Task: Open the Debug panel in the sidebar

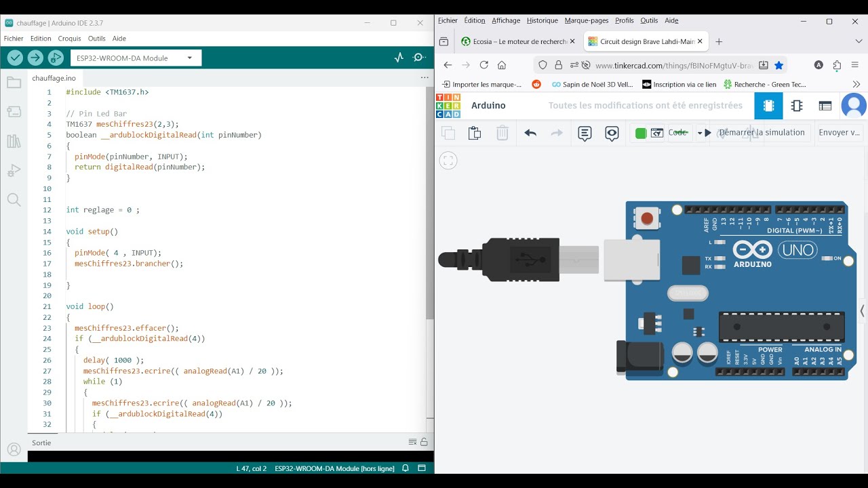Action: click(14, 171)
